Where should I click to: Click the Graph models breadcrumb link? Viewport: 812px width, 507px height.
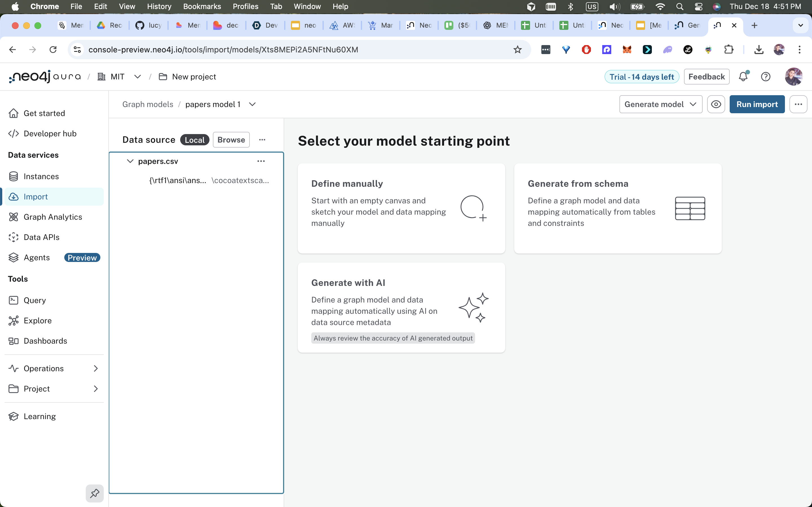tap(148, 104)
